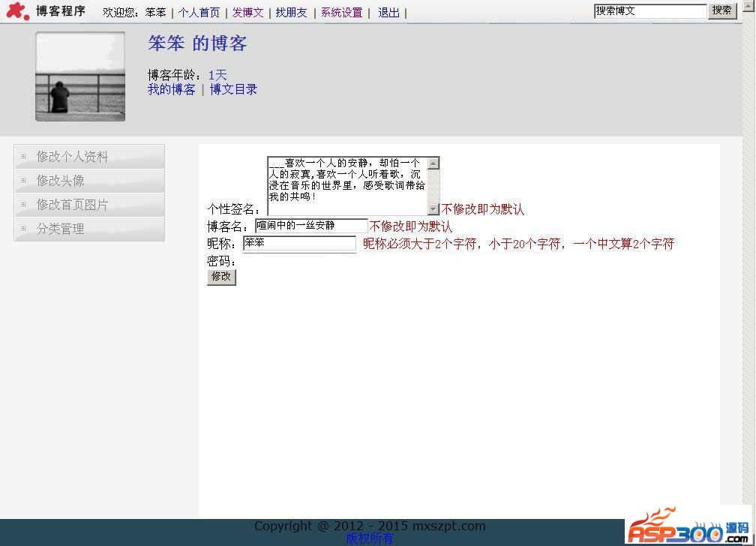Focus the 搜索博文 search input field
Image resolution: width=756 pixels, height=546 pixels.
pos(650,11)
